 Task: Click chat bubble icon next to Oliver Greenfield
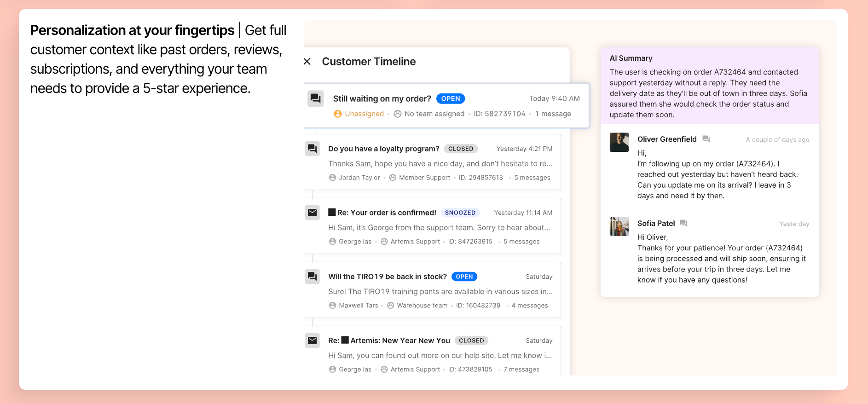pos(706,139)
